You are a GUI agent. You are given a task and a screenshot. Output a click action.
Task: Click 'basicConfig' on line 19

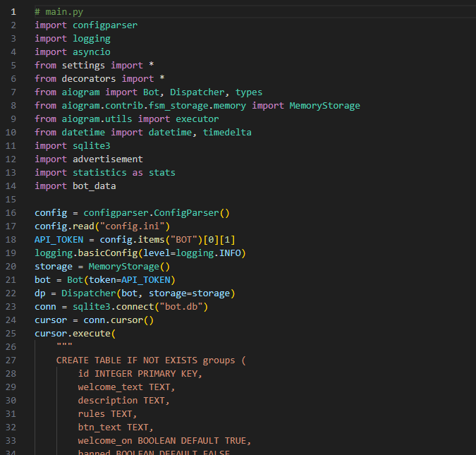click(108, 253)
